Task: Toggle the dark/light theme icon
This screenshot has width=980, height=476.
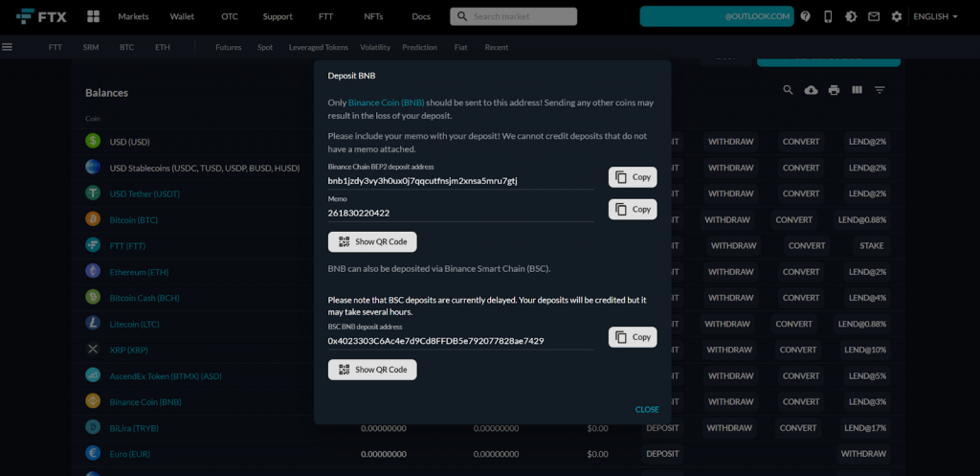Action: (851, 17)
